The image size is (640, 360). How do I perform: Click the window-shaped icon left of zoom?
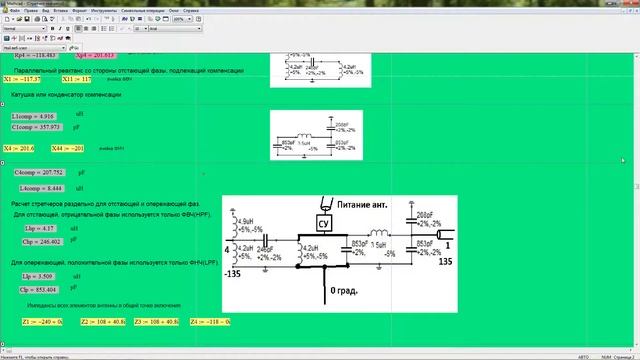tap(166, 19)
